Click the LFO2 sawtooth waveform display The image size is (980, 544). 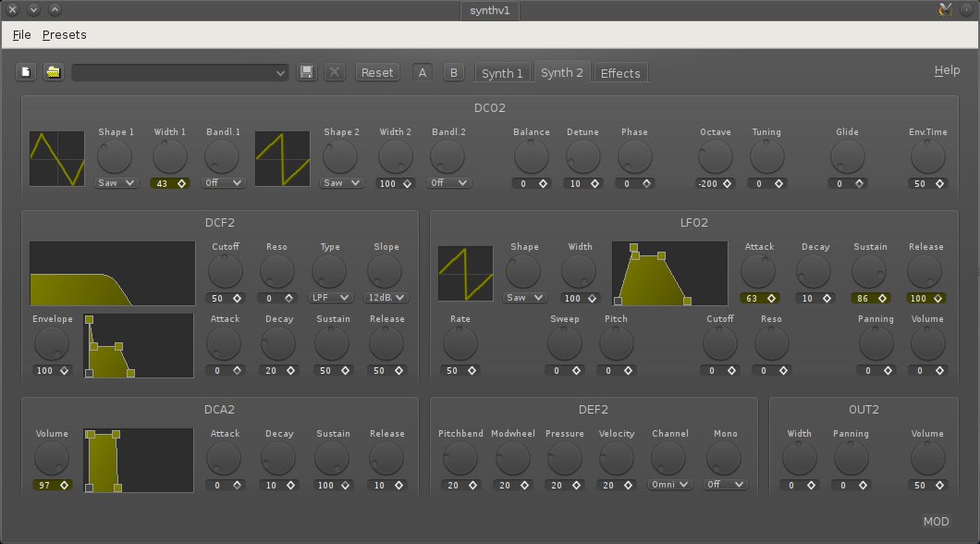pyautogui.click(x=465, y=273)
